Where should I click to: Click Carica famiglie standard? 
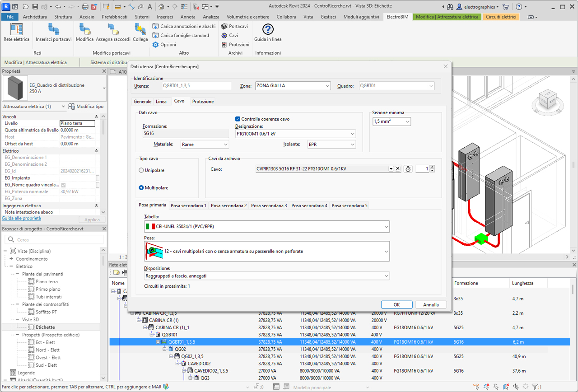coord(181,35)
